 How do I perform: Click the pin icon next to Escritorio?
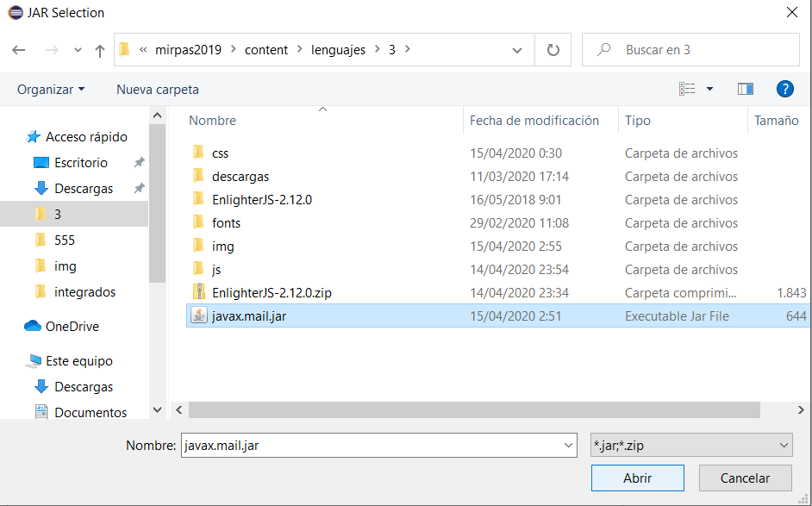[x=139, y=163]
